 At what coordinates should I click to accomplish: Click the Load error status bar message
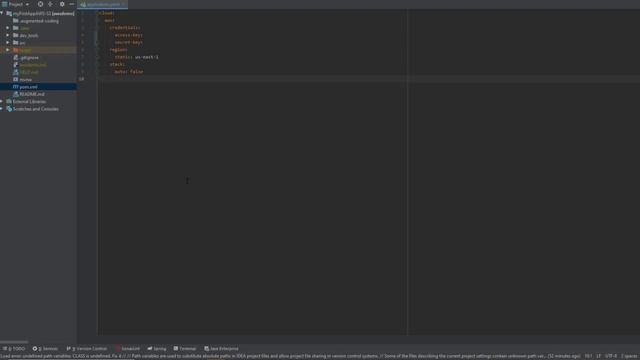290,356
